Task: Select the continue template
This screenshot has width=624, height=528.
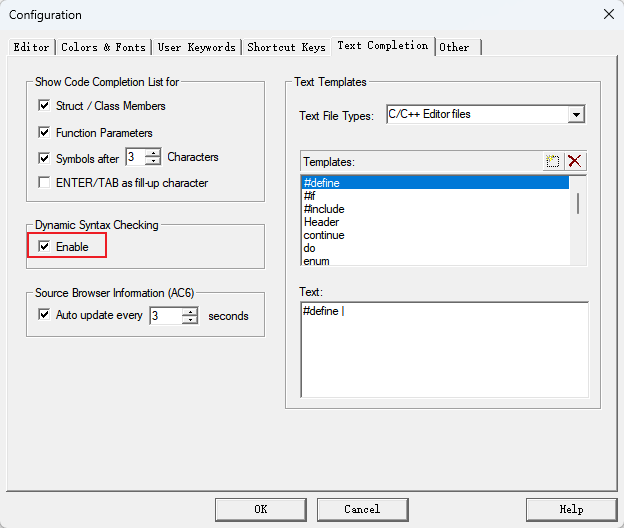Action: tap(435, 235)
